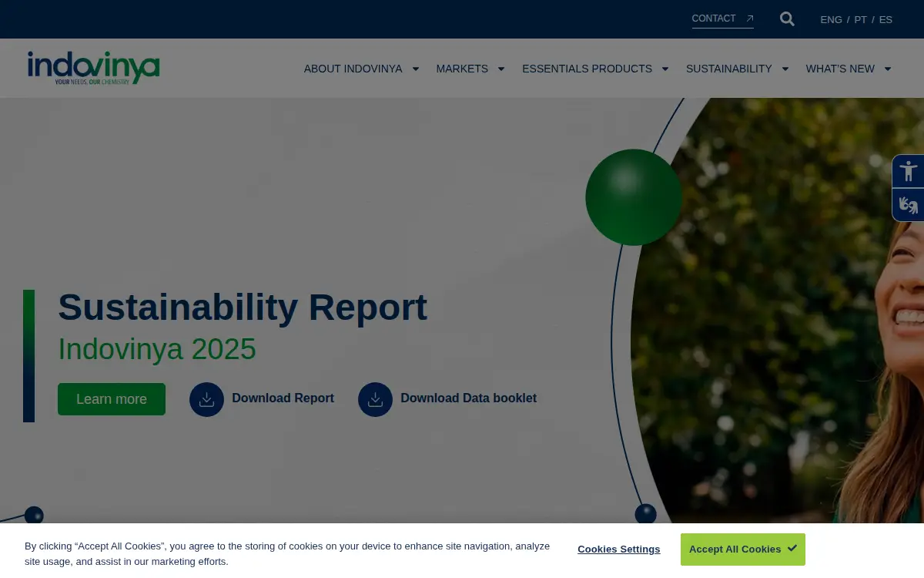Click Accept All Cookies button

pos(742,549)
